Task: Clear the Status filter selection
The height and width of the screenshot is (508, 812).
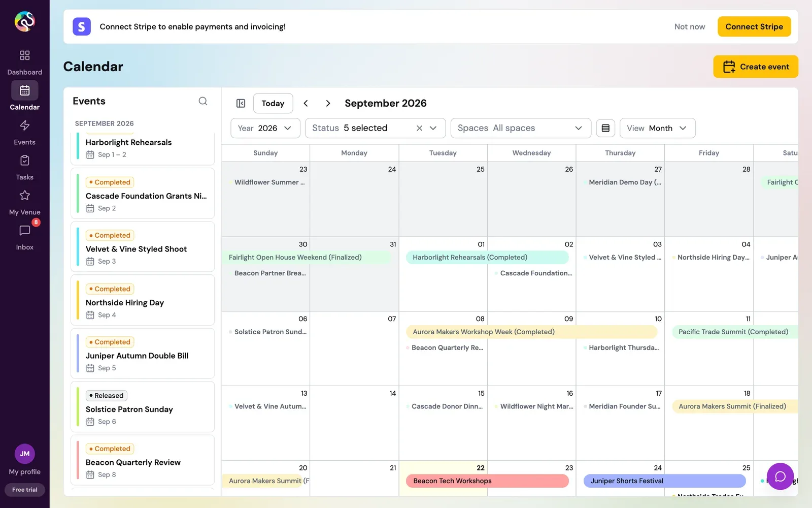Action: [419, 128]
